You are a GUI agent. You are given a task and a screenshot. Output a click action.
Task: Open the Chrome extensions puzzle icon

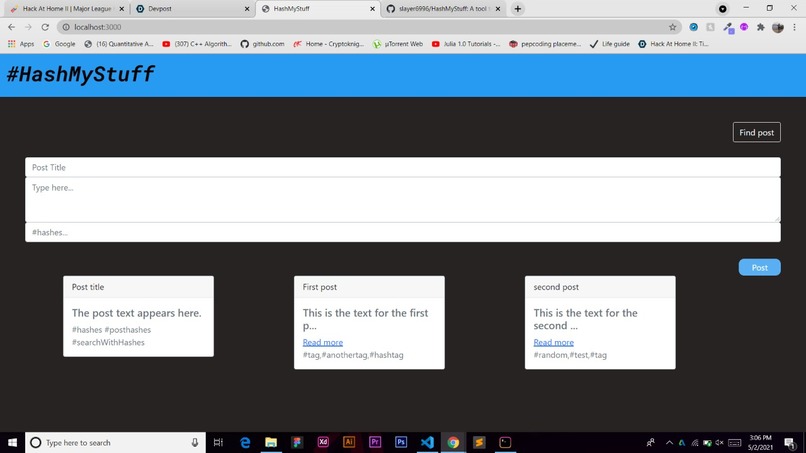(x=761, y=27)
